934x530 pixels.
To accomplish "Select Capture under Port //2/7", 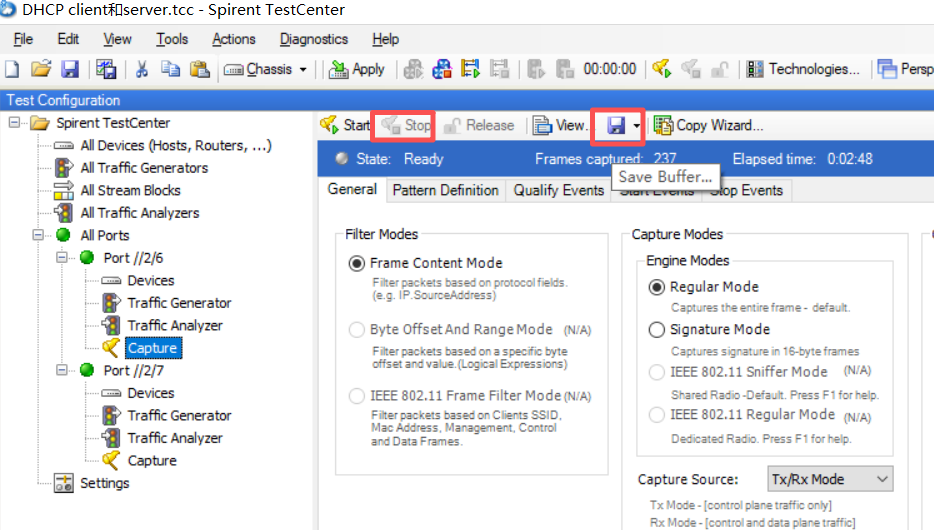I will point(152,460).
